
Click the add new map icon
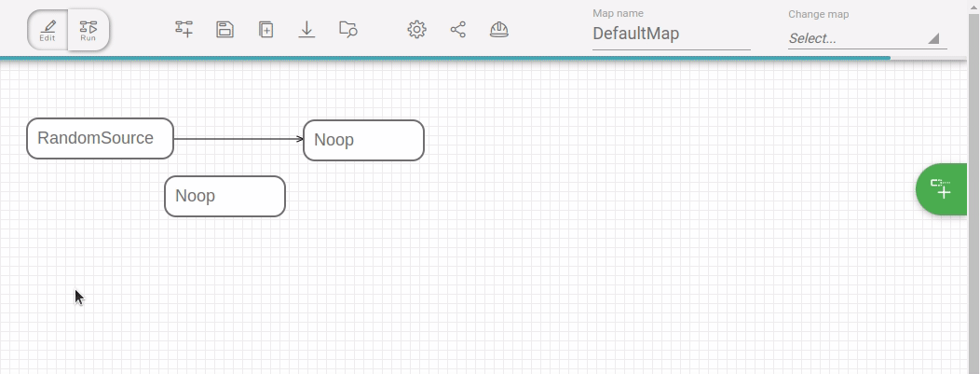(184, 29)
